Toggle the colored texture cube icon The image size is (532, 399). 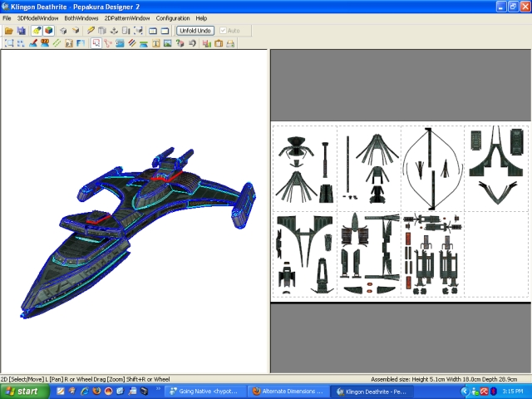tap(49, 31)
